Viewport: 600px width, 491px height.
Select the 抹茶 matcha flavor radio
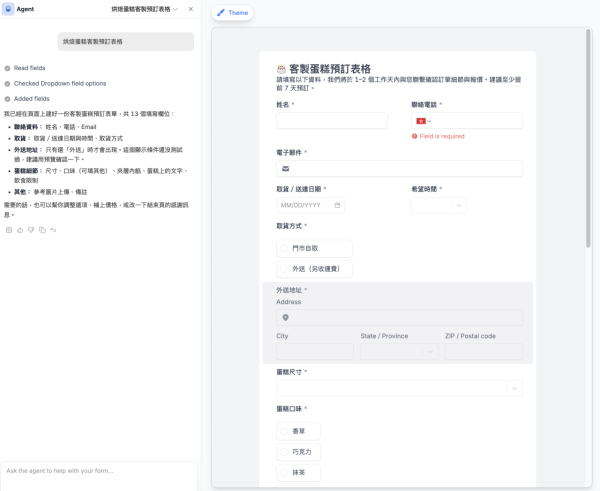298,473
